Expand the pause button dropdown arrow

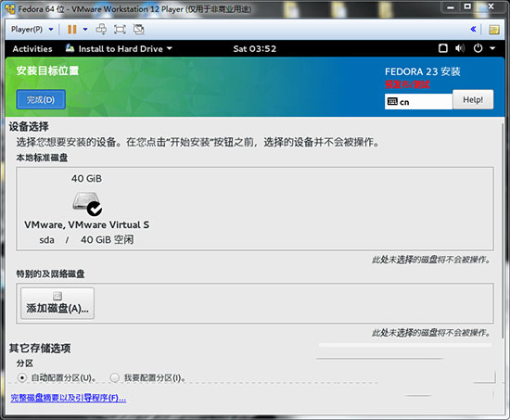coord(85,30)
